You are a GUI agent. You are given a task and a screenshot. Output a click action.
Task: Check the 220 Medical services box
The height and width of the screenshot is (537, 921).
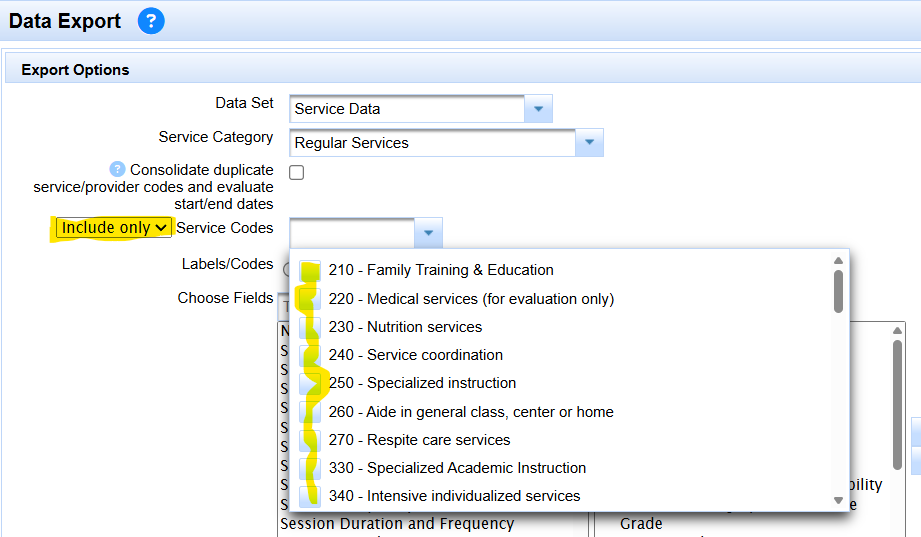[x=310, y=299]
